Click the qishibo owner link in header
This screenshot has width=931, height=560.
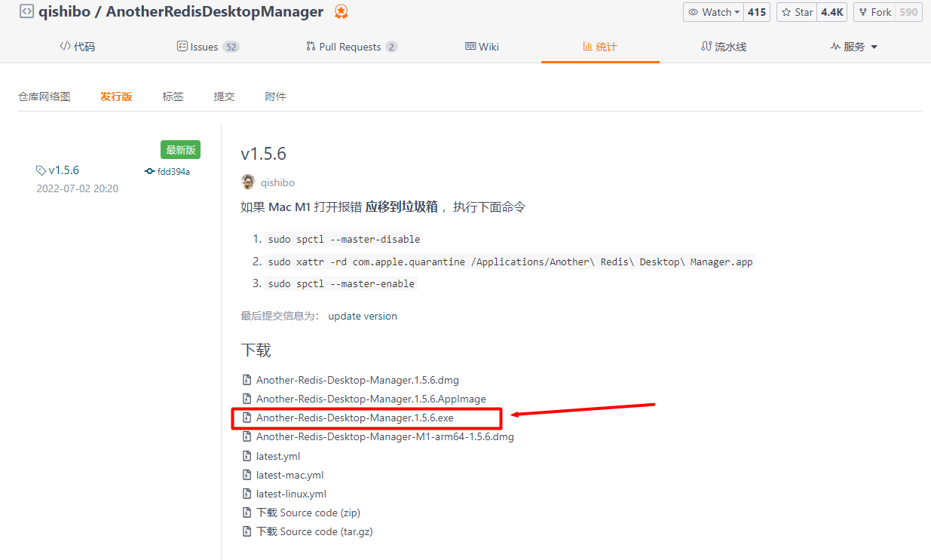65,11
